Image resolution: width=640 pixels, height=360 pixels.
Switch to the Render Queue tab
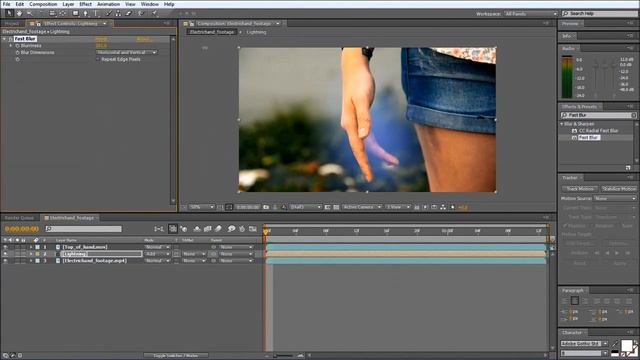point(19,218)
